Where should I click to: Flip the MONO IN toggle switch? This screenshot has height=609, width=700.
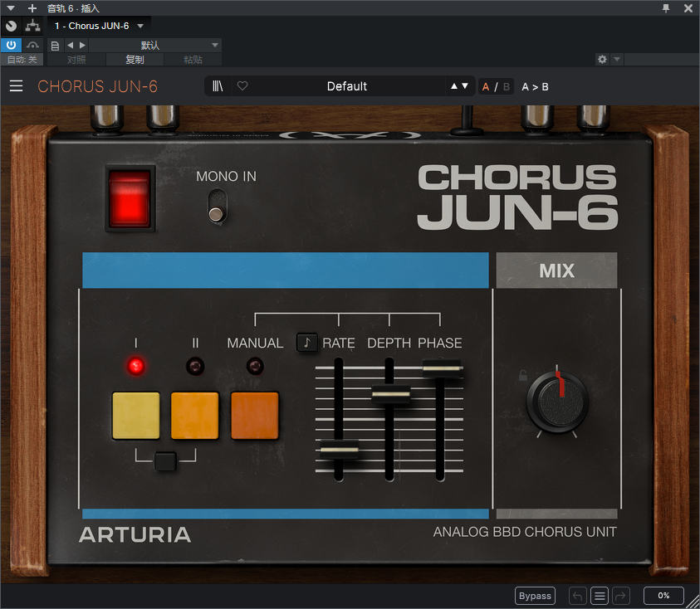click(217, 206)
